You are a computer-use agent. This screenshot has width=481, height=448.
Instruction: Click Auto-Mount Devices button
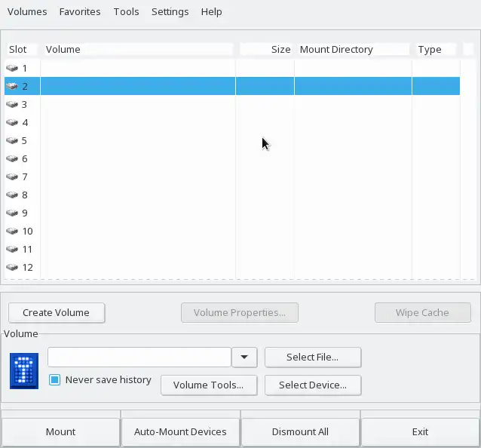click(180, 432)
